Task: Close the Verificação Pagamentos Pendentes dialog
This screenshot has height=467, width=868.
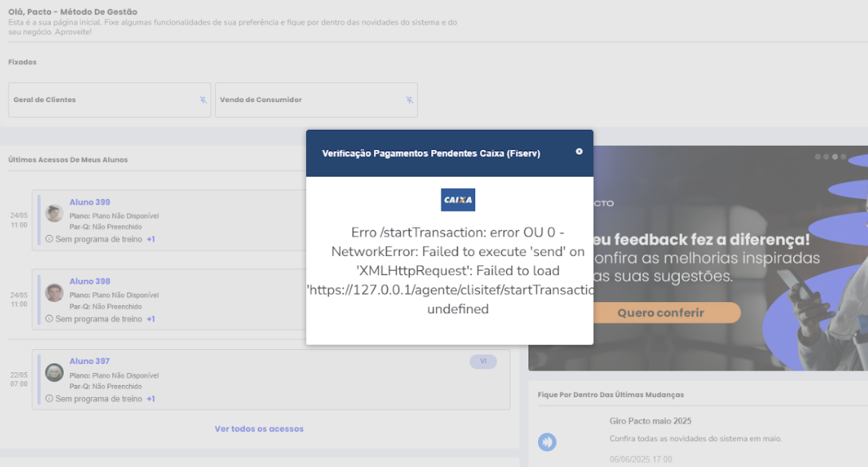Action: [x=579, y=151]
